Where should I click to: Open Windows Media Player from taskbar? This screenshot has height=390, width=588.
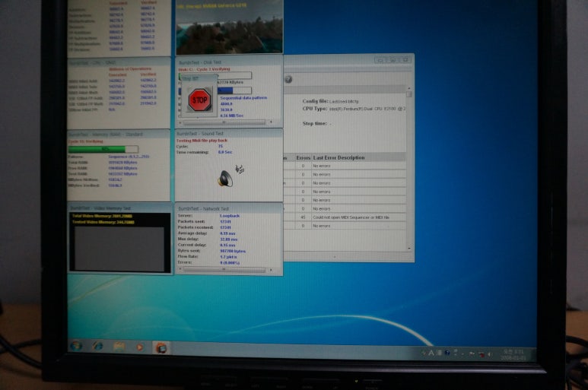pos(139,347)
